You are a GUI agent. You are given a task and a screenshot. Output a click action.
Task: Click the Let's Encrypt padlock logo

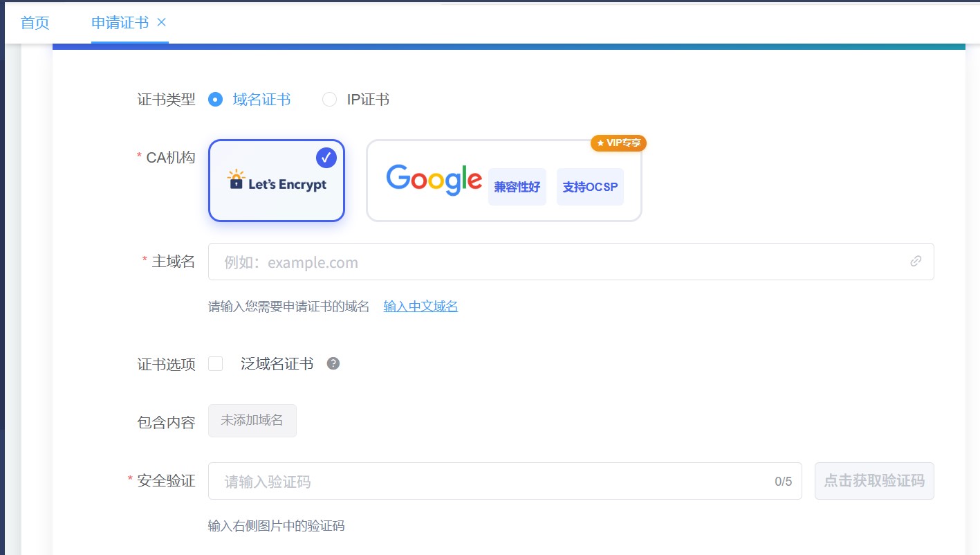coord(237,181)
